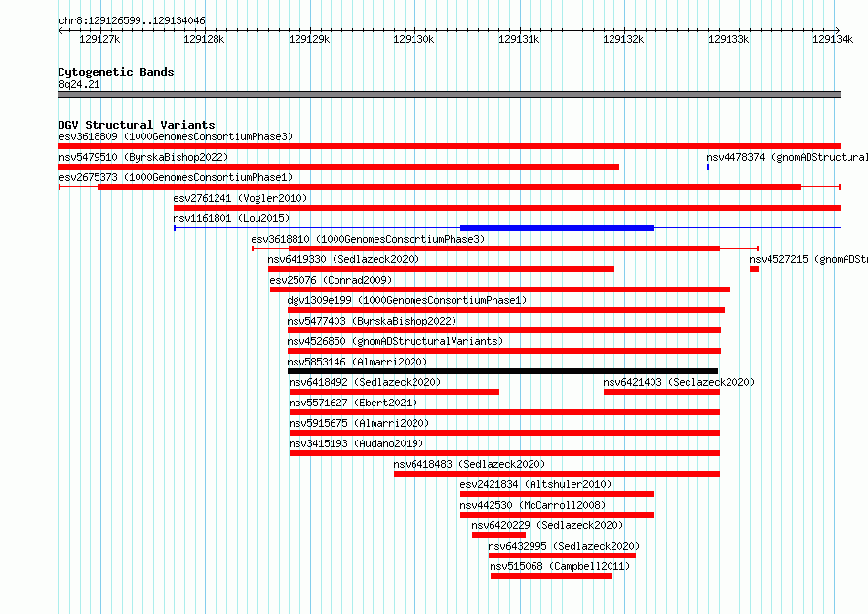
Task: Click the 129131k ruler label
Action: pyautogui.click(x=519, y=39)
